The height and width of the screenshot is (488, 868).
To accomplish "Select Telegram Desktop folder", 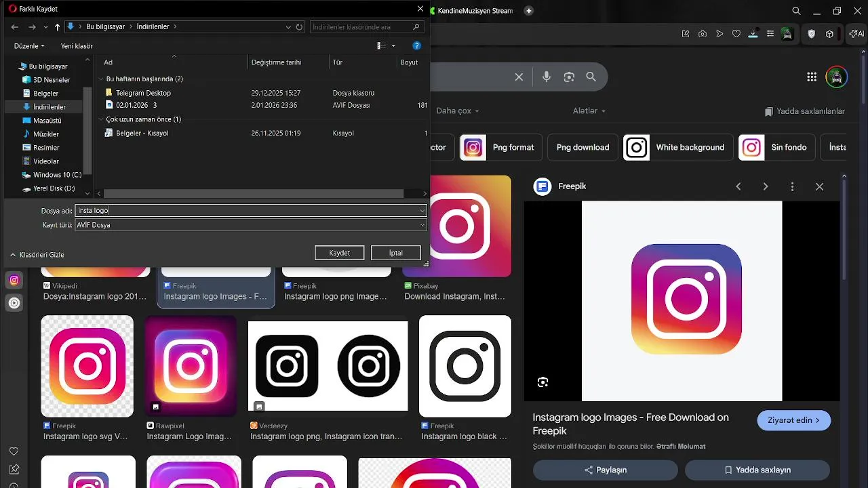I will [143, 93].
